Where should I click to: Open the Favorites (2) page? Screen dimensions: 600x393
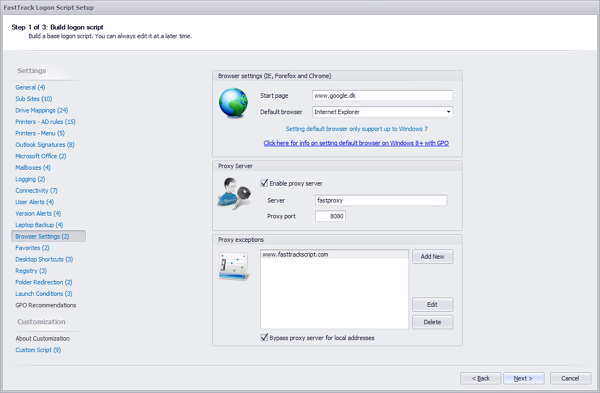pyautogui.click(x=33, y=248)
